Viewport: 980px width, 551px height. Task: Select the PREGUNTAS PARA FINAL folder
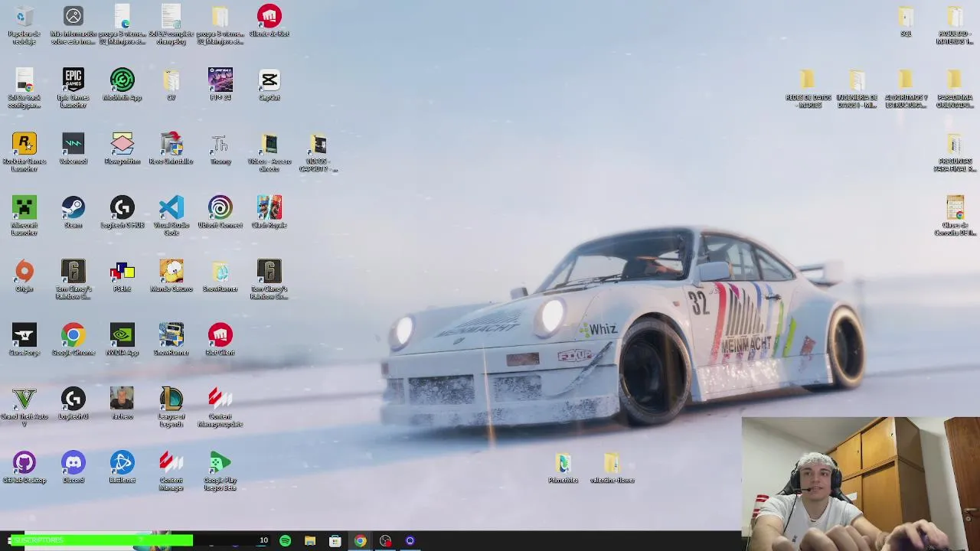point(954,152)
